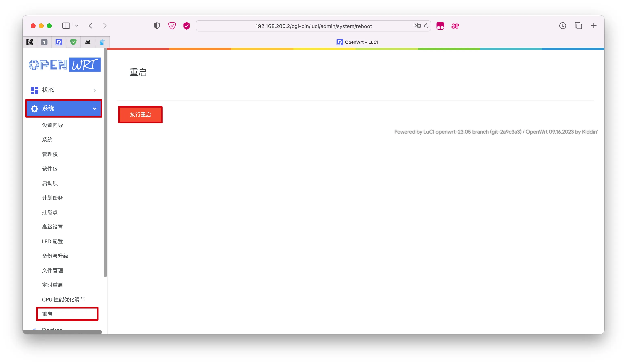Image resolution: width=627 pixels, height=364 pixels.
Task: Open 定时重启 in the sidebar
Action: [52, 285]
